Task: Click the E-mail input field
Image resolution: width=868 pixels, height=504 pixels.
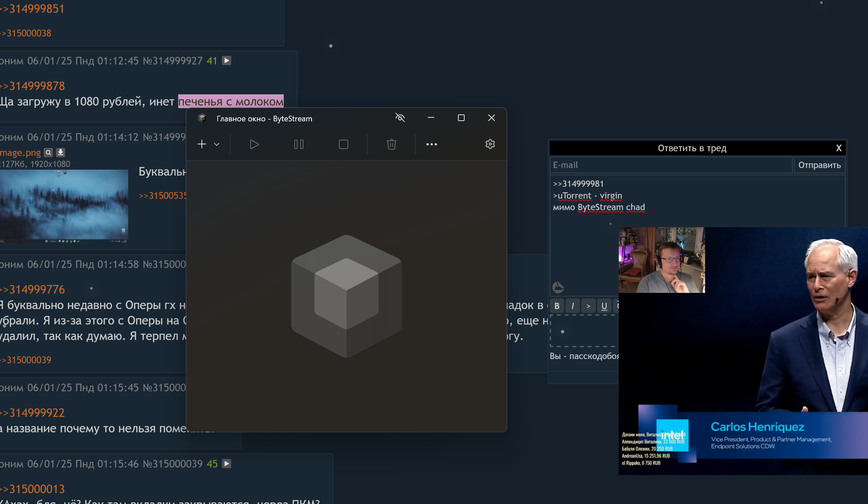Action: 671,165
